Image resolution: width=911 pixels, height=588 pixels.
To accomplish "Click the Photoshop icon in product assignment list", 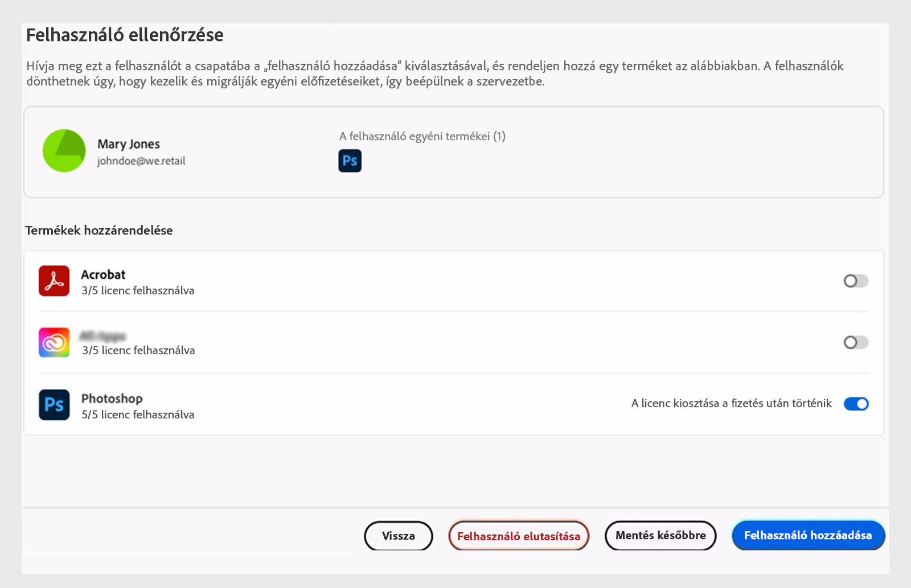I will [54, 404].
